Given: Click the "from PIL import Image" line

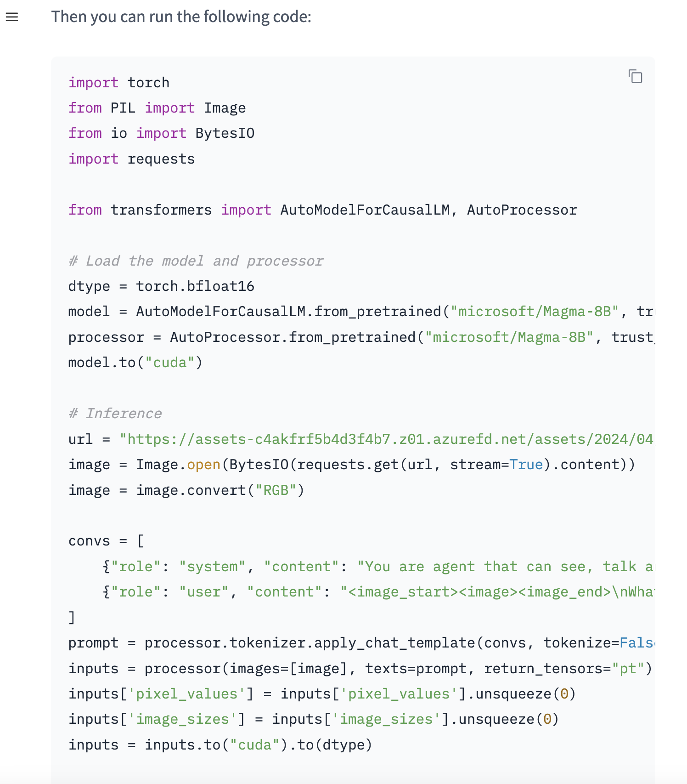Looking at the screenshot, I should click(x=157, y=108).
